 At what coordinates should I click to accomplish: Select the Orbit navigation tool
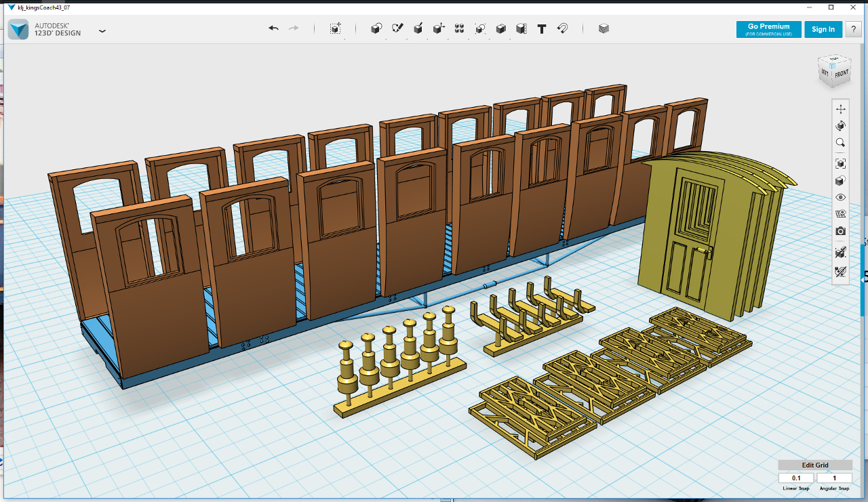pyautogui.click(x=841, y=126)
